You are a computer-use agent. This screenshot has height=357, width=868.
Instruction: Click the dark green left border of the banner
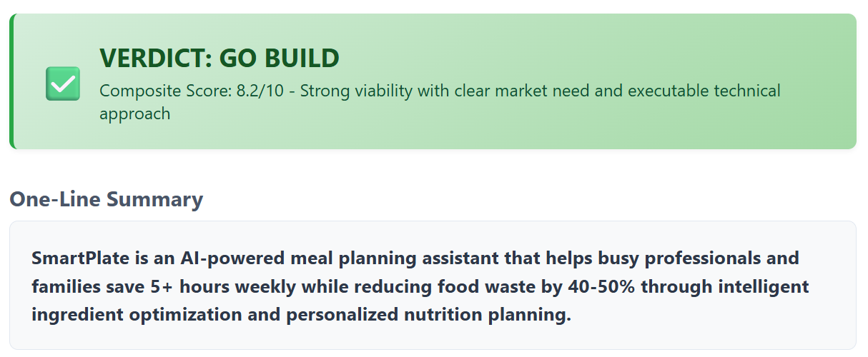click(11, 81)
